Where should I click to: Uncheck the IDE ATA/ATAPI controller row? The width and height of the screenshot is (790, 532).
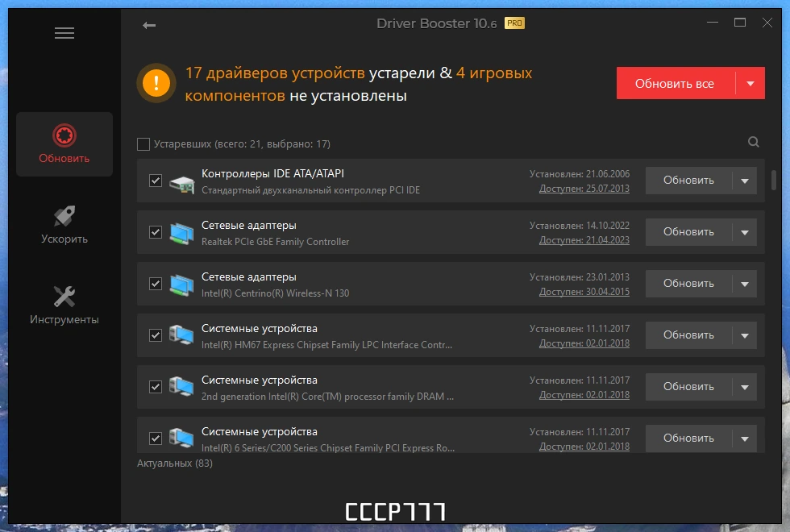[x=156, y=181]
